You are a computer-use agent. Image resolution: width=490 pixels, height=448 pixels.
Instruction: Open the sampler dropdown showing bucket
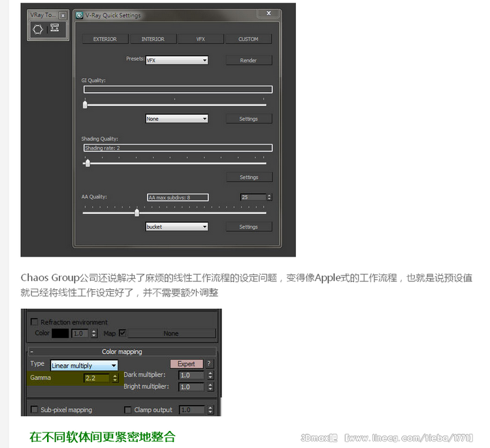[x=177, y=227]
